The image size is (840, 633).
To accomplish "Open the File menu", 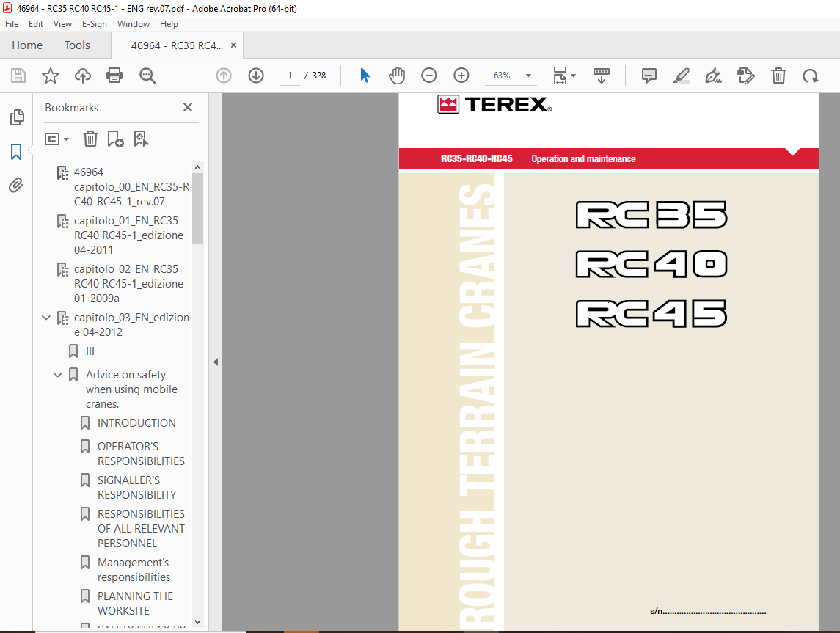I will click(x=12, y=24).
